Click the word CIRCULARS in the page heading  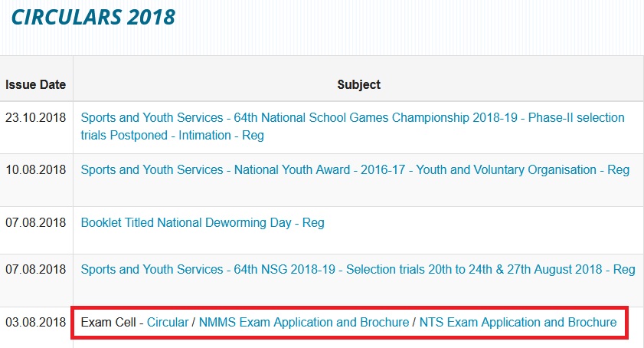point(67,15)
